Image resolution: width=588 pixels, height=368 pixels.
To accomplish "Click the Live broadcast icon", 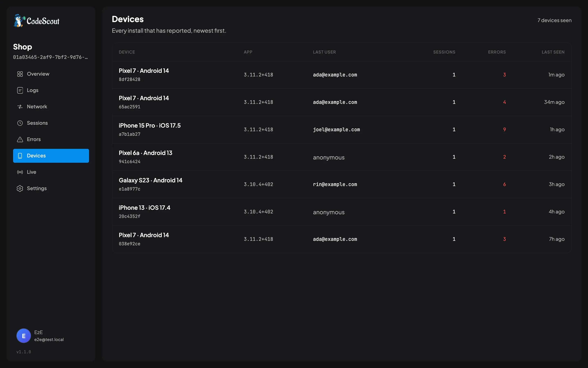I will coord(20,172).
